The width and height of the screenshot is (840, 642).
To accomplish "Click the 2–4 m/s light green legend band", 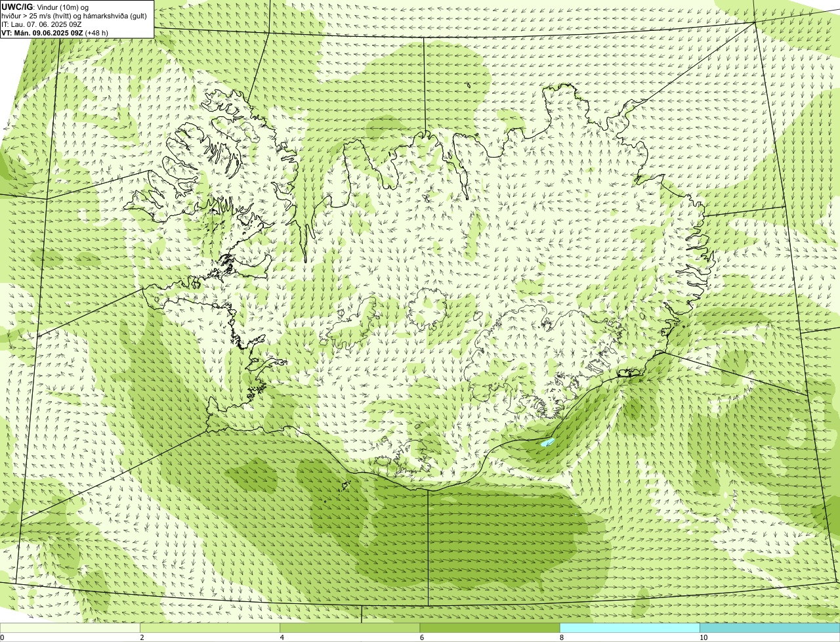I will [210, 628].
